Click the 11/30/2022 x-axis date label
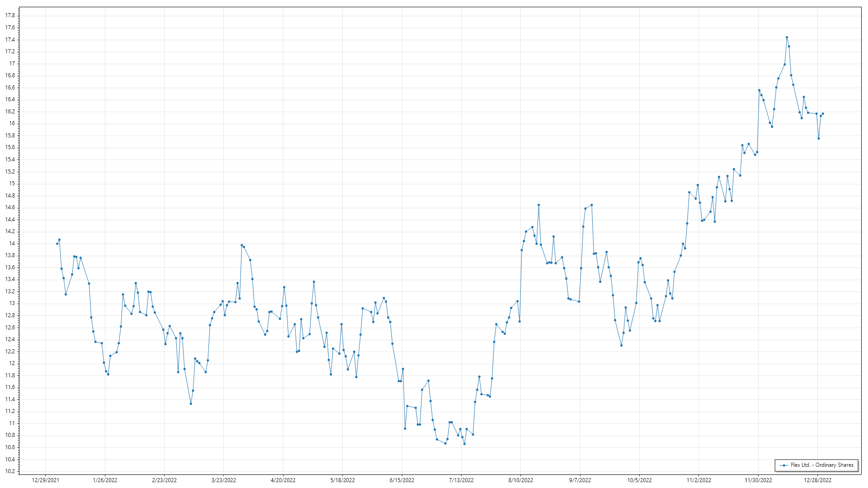868x488 pixels. point(758,480)
